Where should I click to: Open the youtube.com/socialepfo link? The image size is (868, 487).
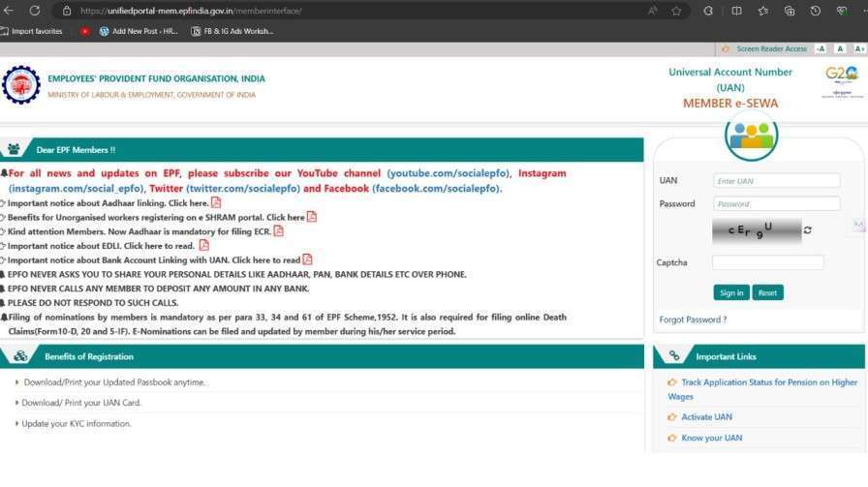coord(448,173)
